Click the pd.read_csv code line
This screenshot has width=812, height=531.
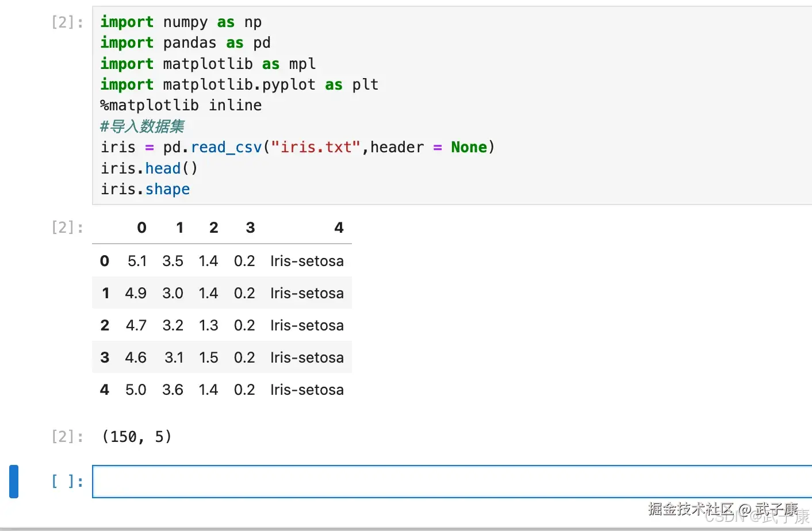point(297,148)
